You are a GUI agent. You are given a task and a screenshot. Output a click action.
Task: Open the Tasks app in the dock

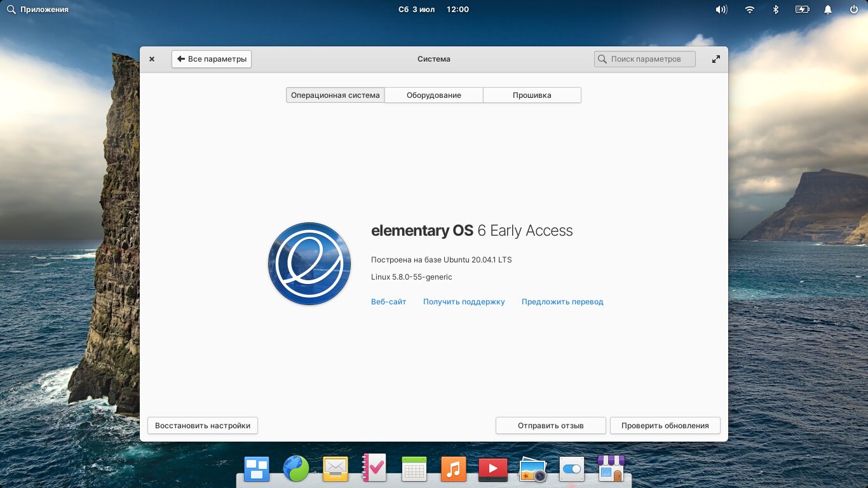[x=374, y=470]
